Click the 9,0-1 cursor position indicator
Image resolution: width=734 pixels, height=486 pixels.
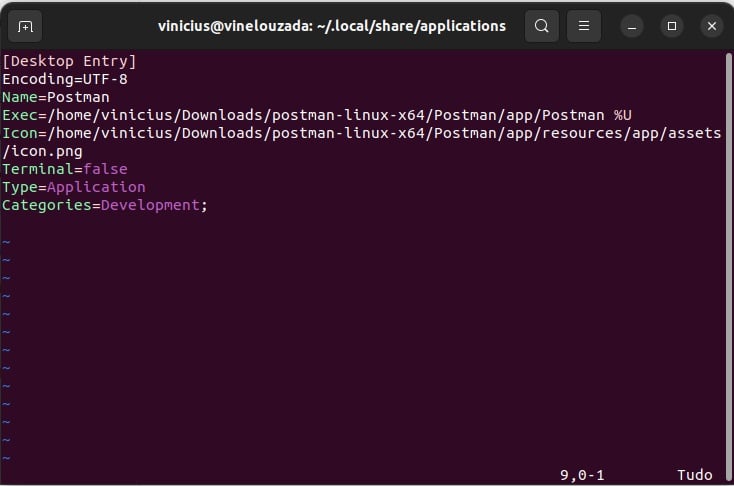pyautogui.click(x=582, y=475)
